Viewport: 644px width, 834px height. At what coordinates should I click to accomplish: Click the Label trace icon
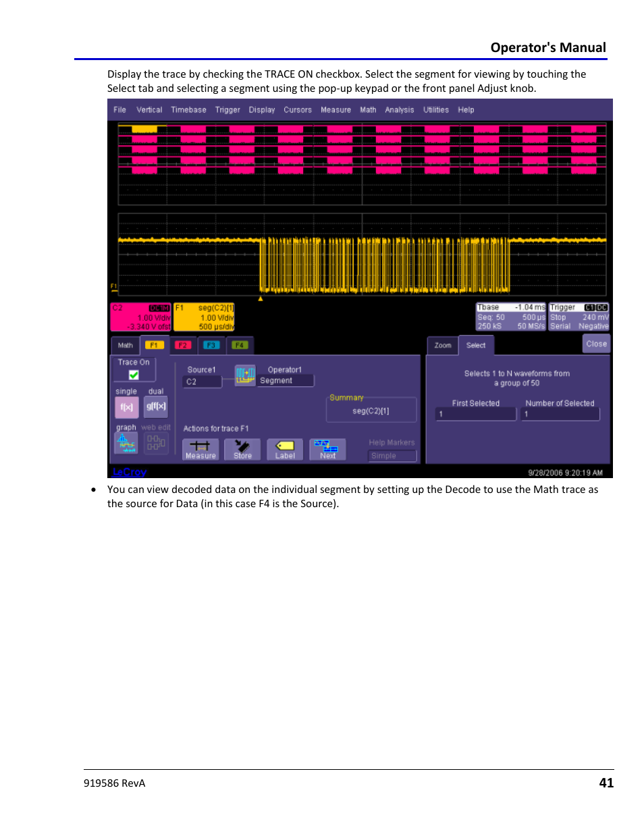click(285, 449)
